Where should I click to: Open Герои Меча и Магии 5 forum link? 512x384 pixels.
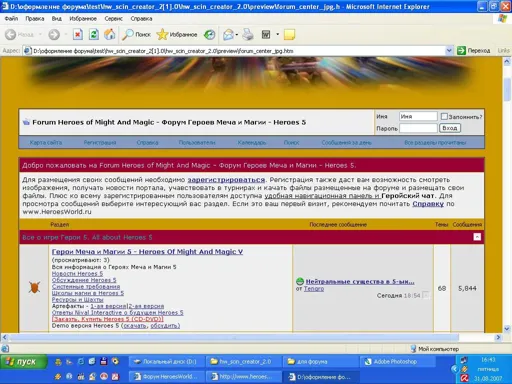tap(147, 252)
